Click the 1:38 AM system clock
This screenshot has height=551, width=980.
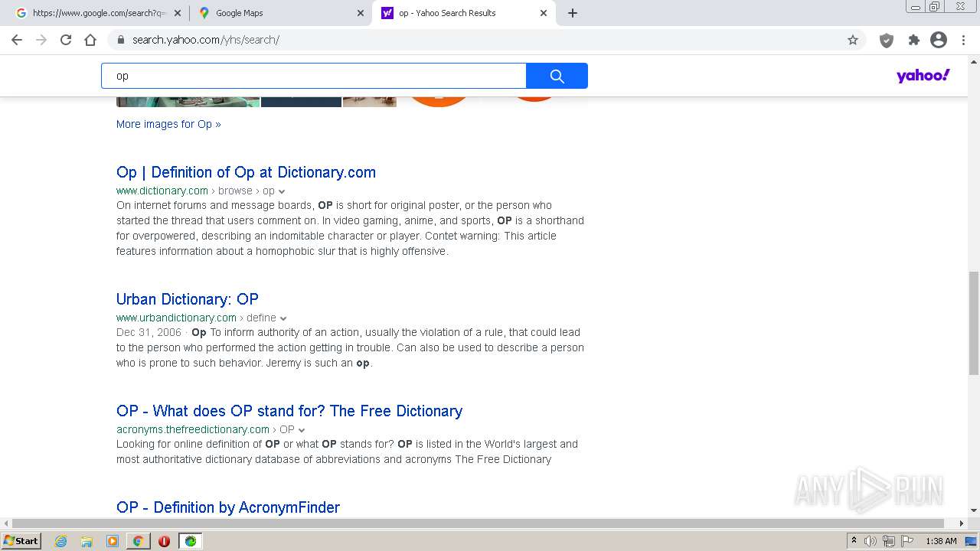click(x=941, y=541)
